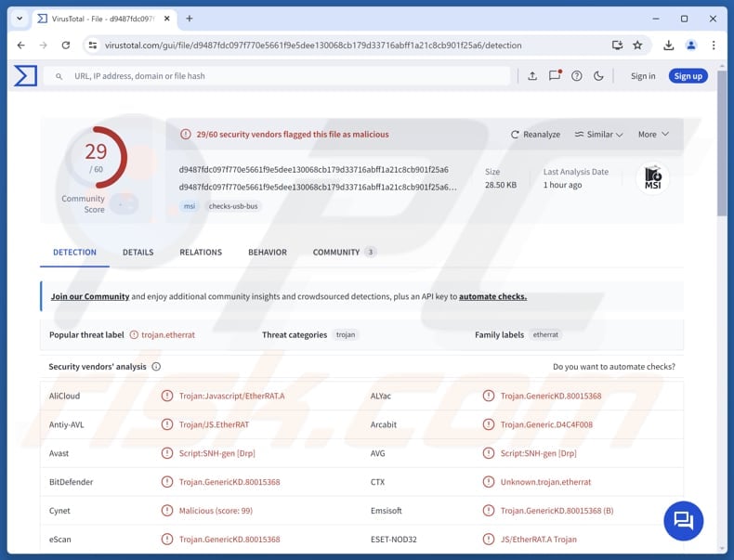
Task: Click the install app icon in address bar
Action: 618,46
